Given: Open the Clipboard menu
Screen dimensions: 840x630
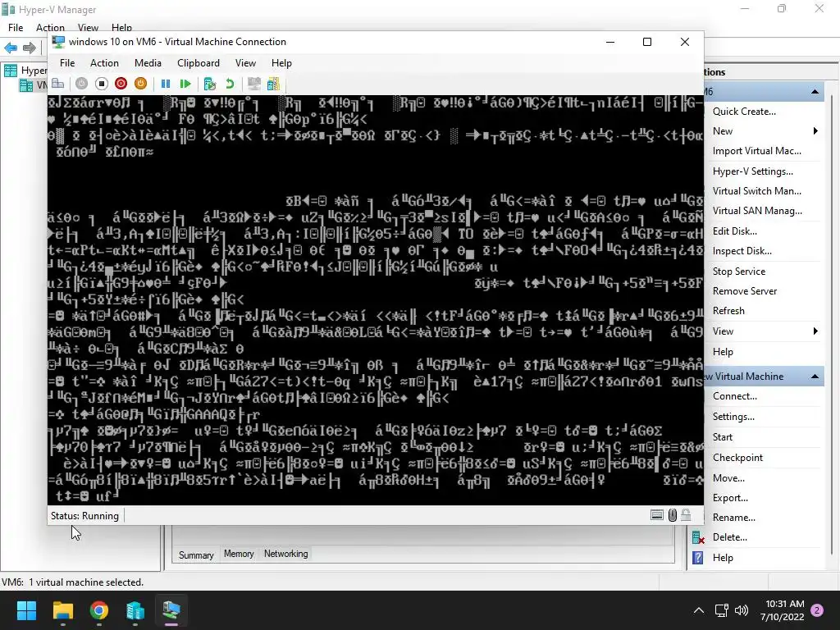Looking at the screenshot, I should click(x=199, y=63).
